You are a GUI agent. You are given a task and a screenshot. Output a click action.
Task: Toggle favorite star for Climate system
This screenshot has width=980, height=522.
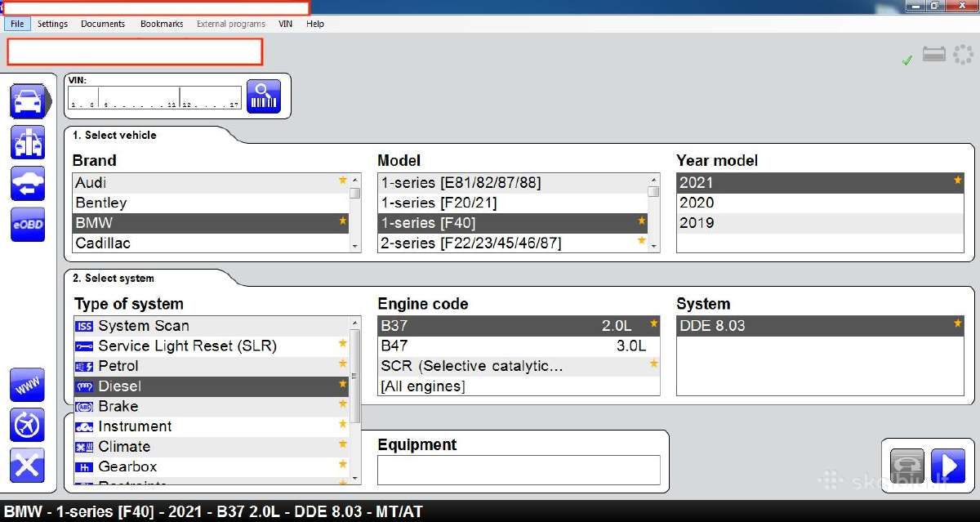tap(343, 444)
